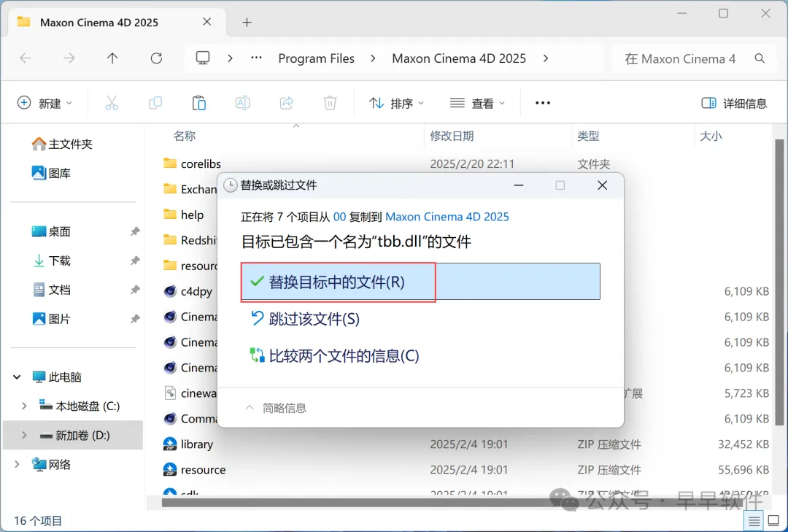Switch to details view icon in status bar
Image resolution: width=788 pixels, height=532 pixels.
(754, 521)
